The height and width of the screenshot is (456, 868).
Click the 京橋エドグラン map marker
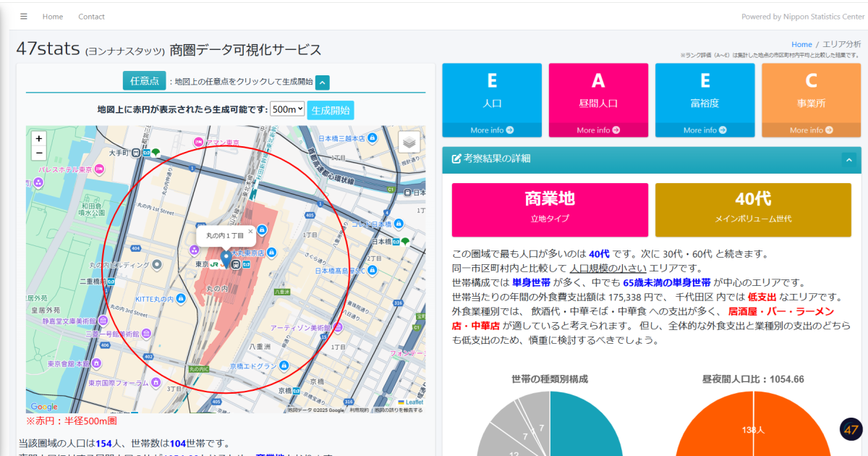point(284,366)
